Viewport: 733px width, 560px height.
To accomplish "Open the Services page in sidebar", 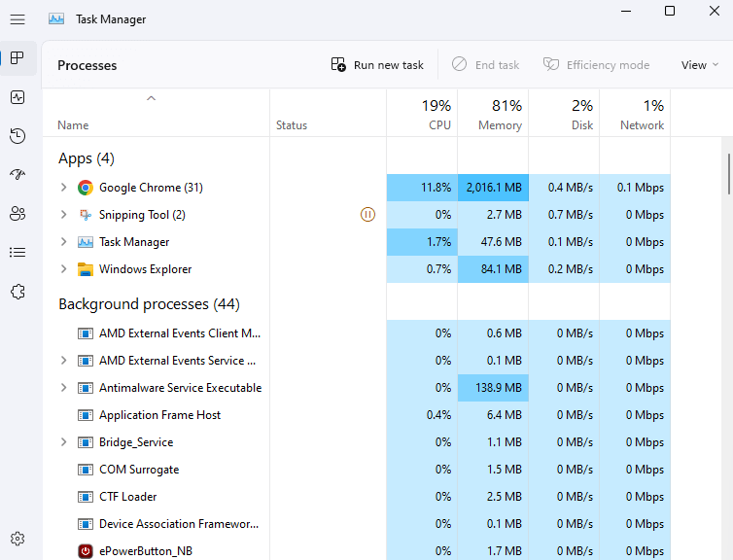I will pos(17,292).
